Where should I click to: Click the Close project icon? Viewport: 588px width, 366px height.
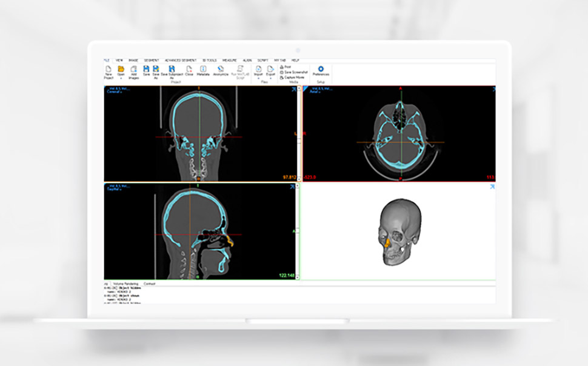coord(189,70)
